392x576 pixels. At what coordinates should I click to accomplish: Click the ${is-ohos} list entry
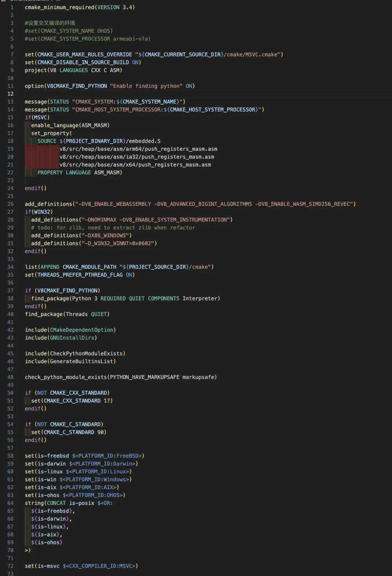point(46,542)
